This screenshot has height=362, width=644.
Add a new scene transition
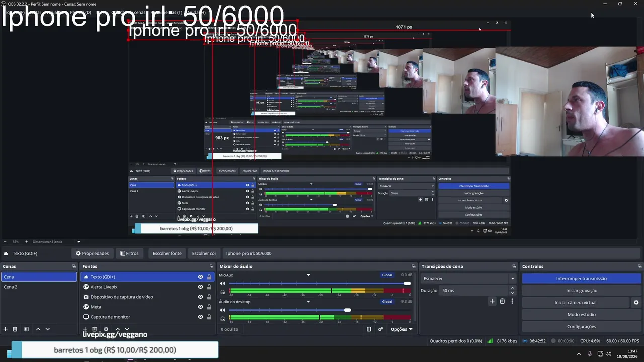tap(492, 301)
